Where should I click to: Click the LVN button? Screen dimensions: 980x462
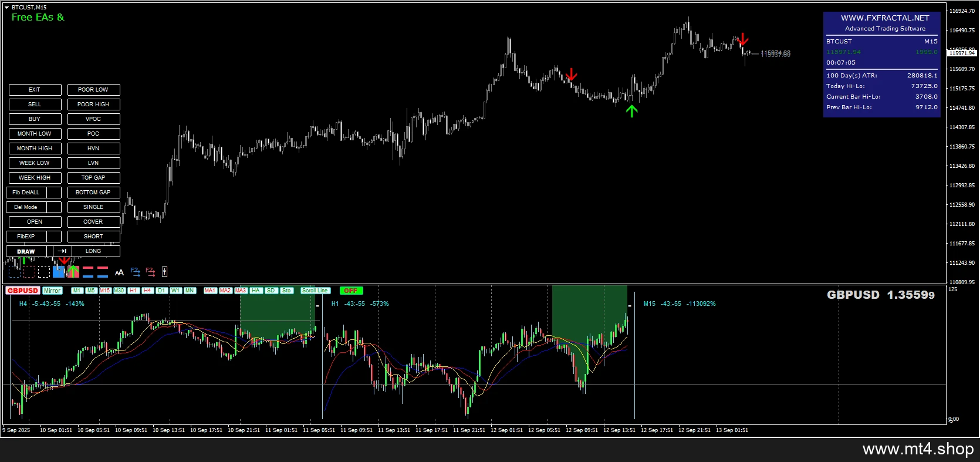pos(93,163)
